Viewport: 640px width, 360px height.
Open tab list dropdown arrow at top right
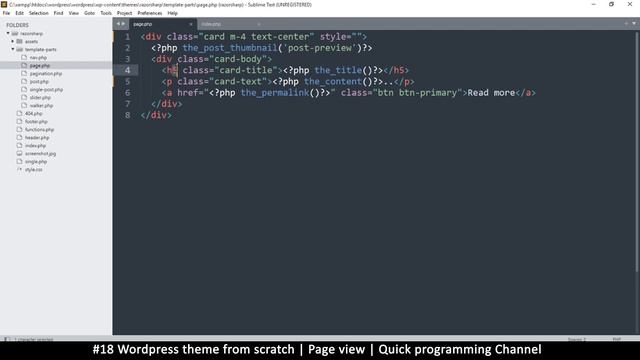[x=634, y=24]
